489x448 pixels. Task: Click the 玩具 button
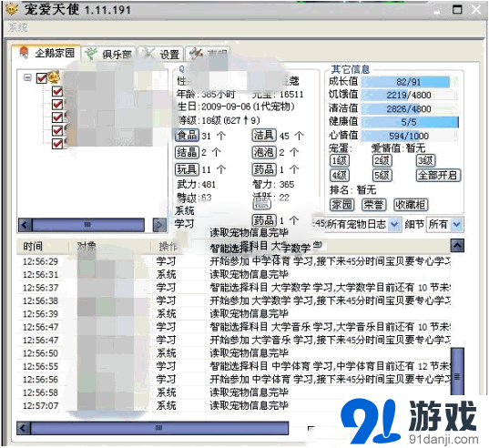(x=187, y=169)
